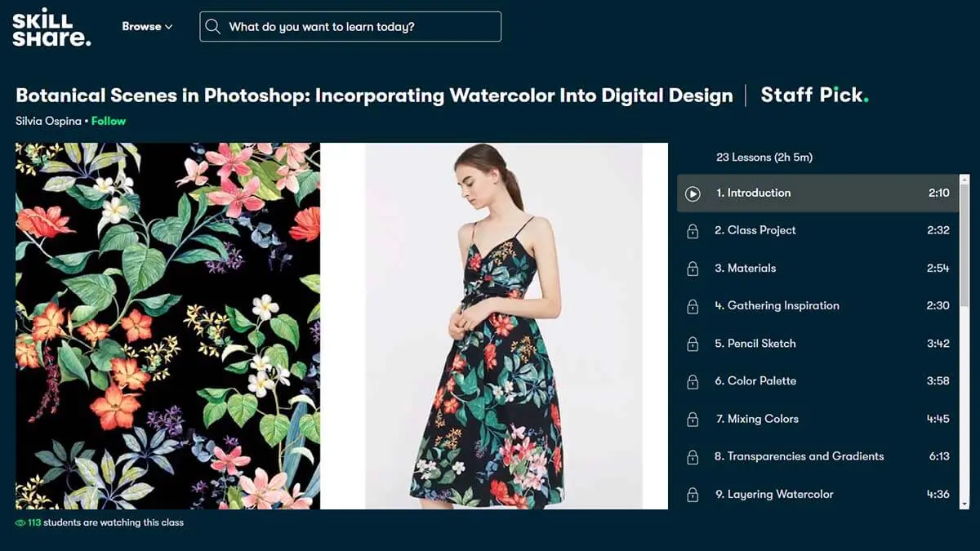Follow instructor Silvia Ospina

tap(109, 121)
